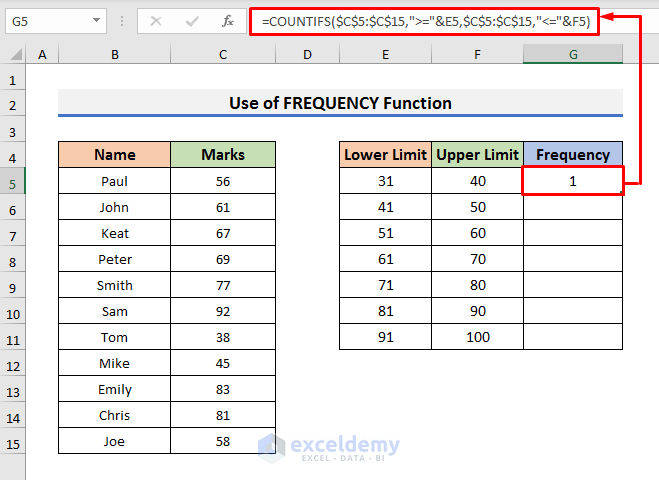
Task: Click the Cancel (X) formula bar icon
Action: point(156,21)
